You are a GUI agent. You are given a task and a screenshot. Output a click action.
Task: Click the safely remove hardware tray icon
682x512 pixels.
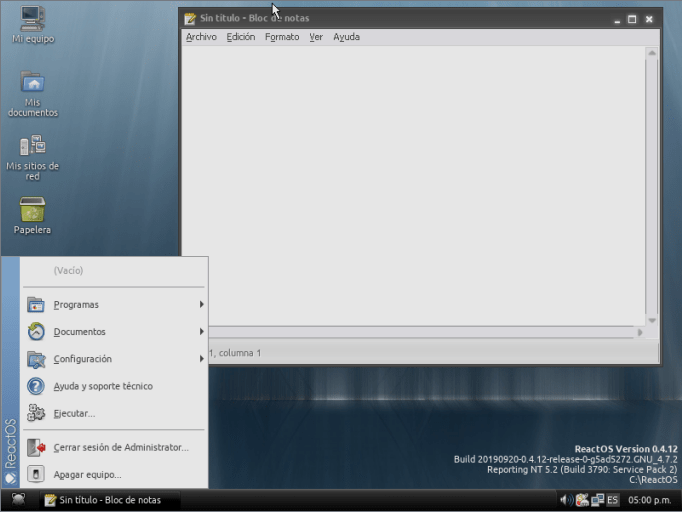[x=582, y=500]
